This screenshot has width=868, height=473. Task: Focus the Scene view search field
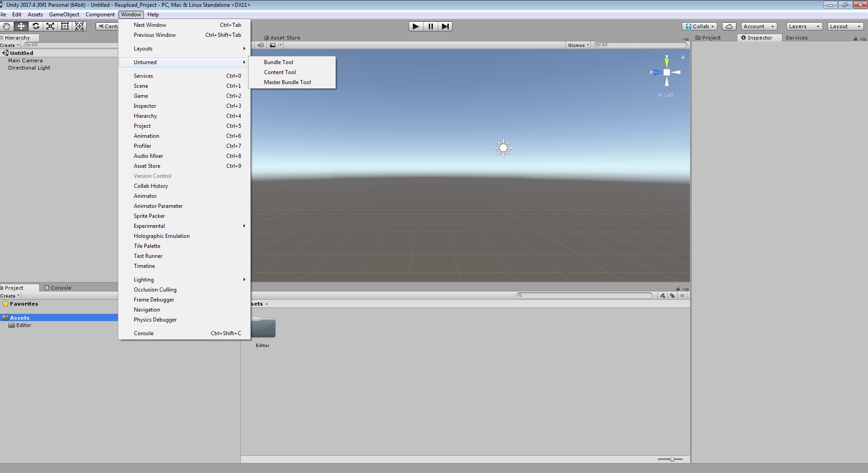pos(640,45)
